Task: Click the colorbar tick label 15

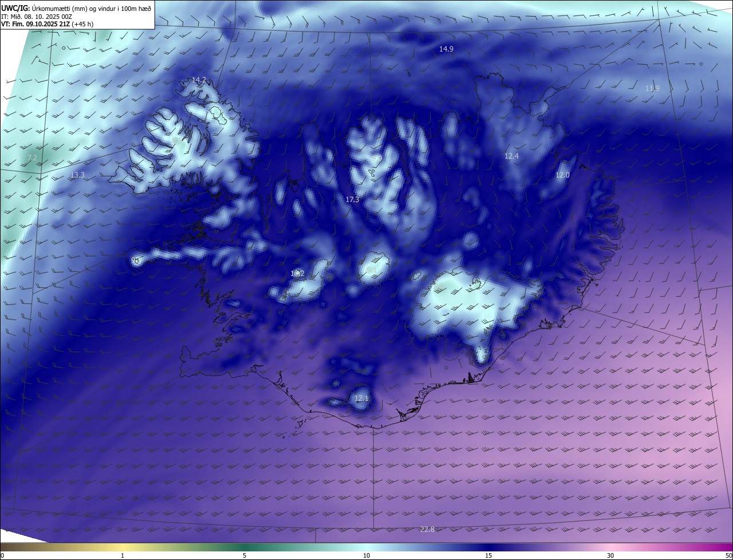Action: pyautogui.click(x=488, y=555)
